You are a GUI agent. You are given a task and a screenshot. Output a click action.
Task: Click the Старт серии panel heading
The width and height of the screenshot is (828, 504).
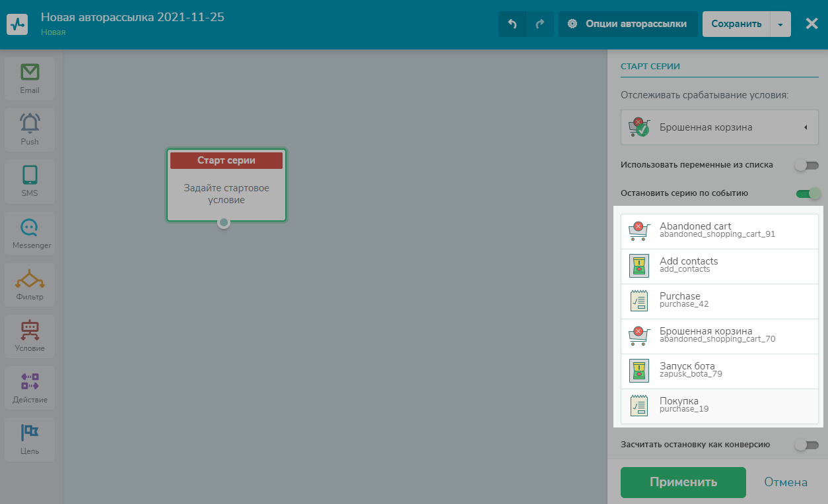[650, 66]
